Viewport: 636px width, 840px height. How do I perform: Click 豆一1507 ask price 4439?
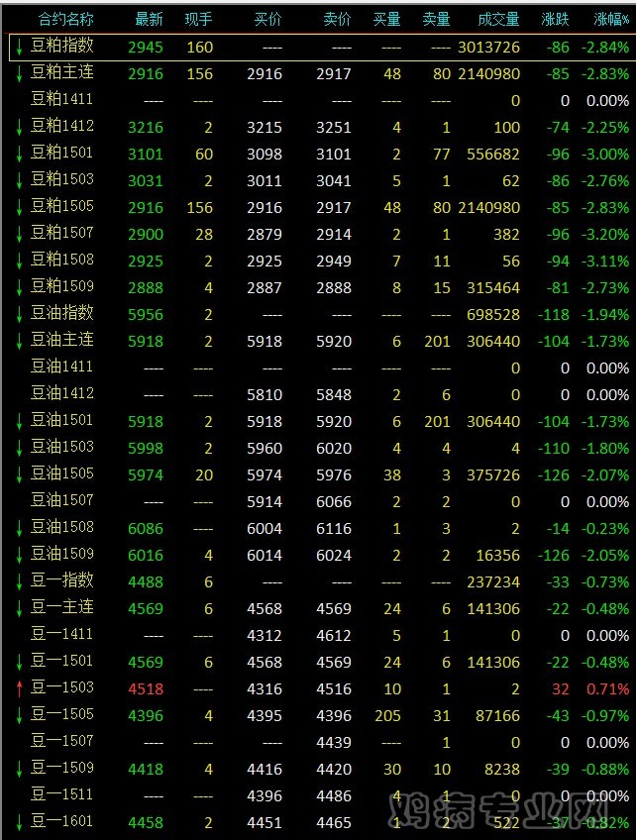tap(334, 743)
